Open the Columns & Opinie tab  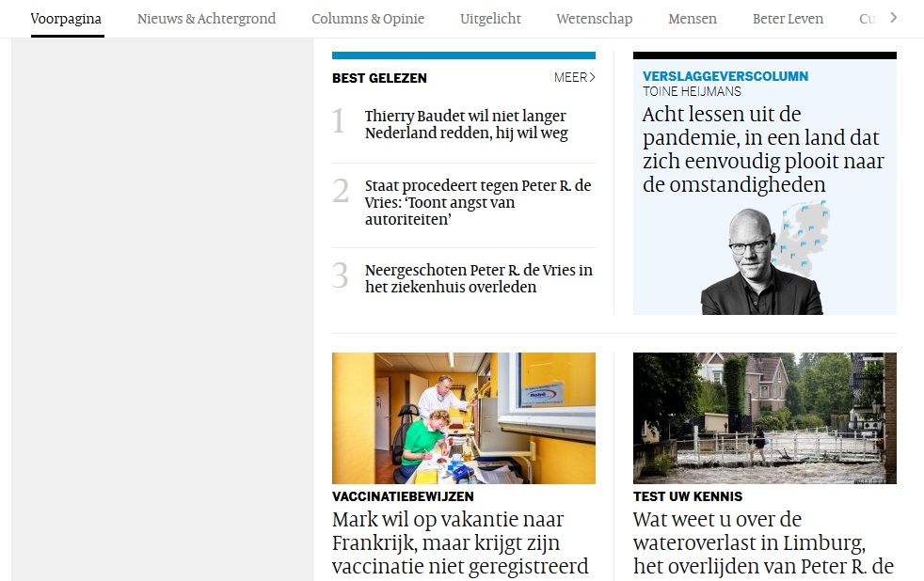[x=368, y=19]
